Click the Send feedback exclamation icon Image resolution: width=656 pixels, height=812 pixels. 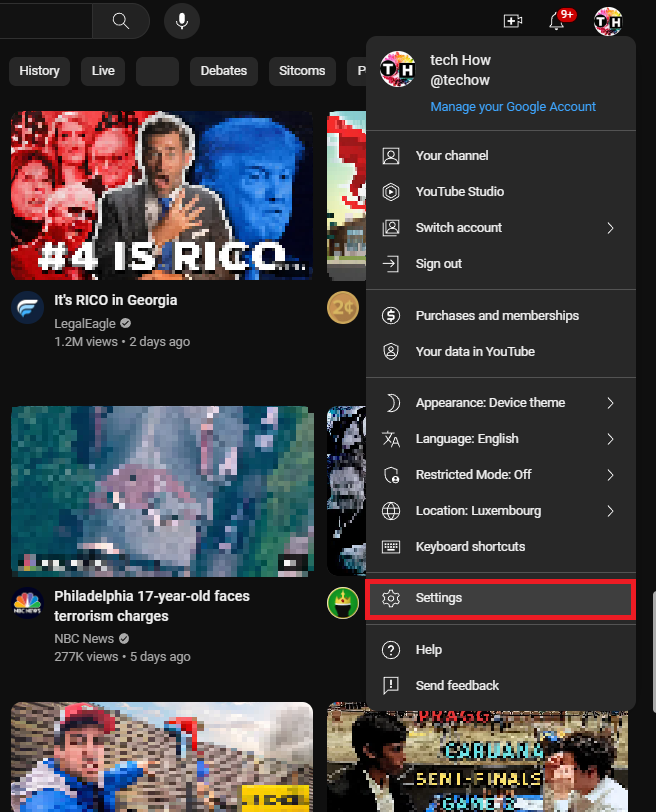coord(391,686)
